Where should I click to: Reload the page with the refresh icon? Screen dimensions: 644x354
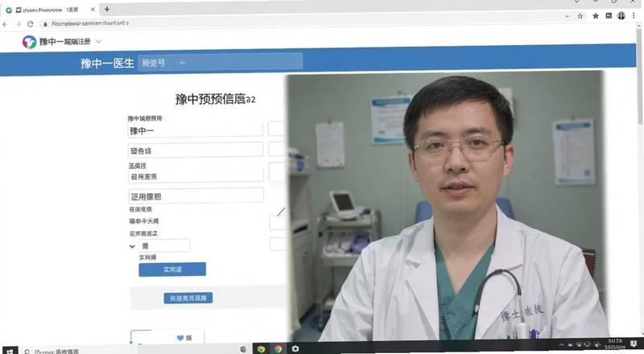pyautogui.click(x=31, y=24)
